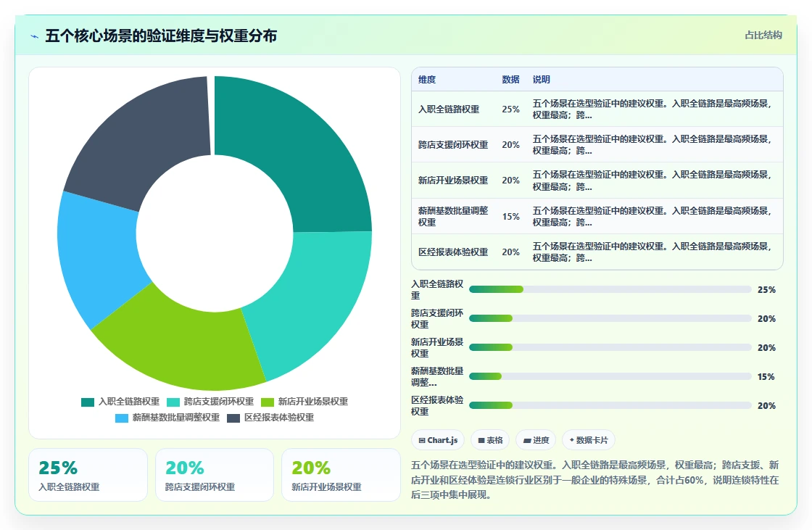This screenshot has width=812, height=530.
Task: Select the 进度 chip
Action: (x=536, y=440)
